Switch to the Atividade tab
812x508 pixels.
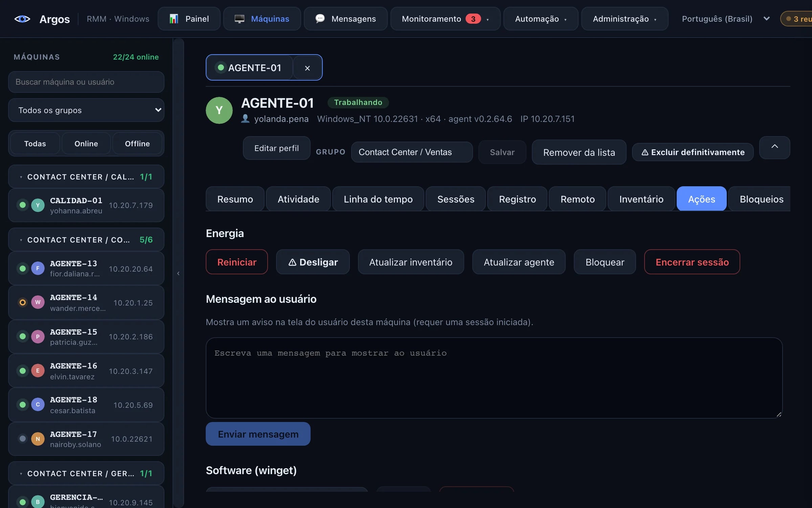[298, 199]
